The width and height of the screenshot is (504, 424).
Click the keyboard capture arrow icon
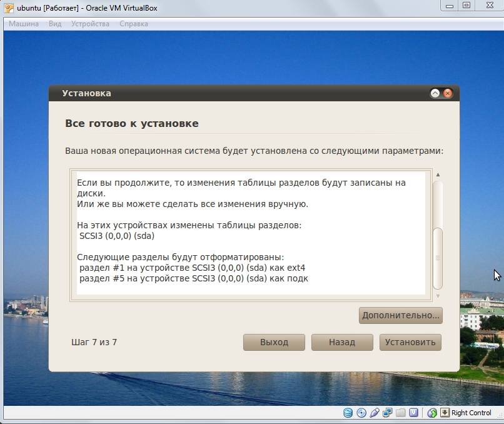pos(445,413)
